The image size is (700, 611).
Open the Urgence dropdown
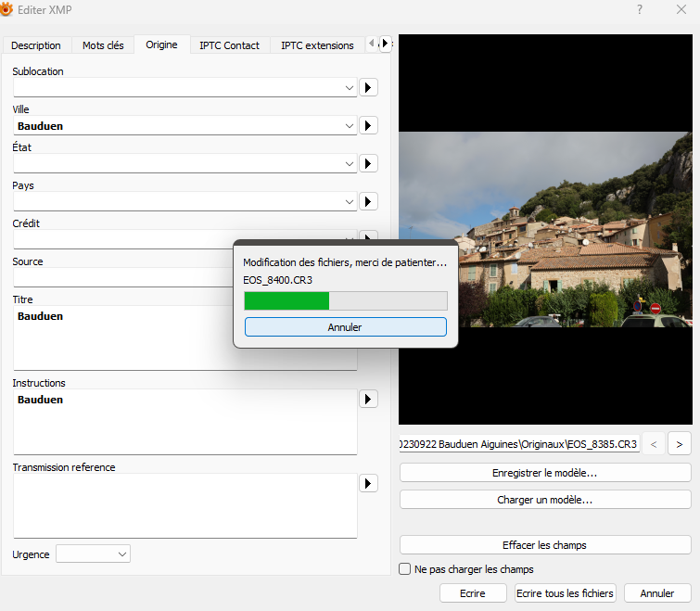point(93,554)
